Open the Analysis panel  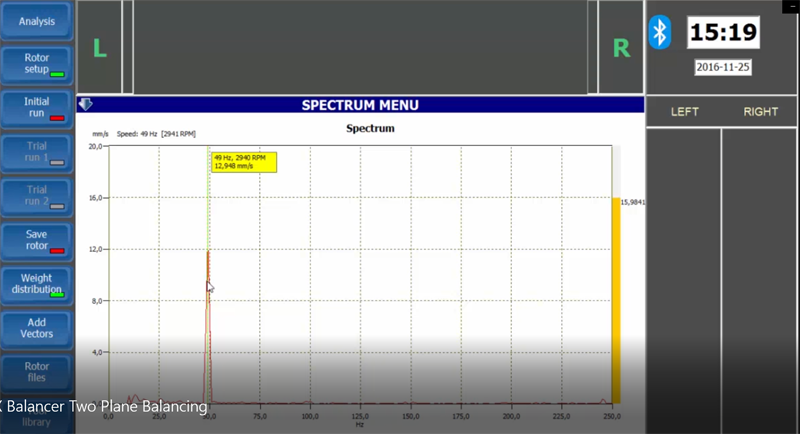[36, 21]
